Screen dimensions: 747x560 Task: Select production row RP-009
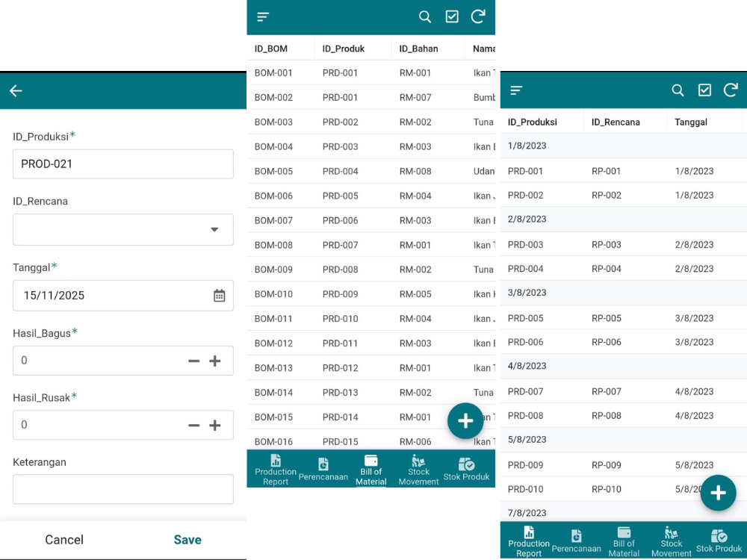(624, 464)
